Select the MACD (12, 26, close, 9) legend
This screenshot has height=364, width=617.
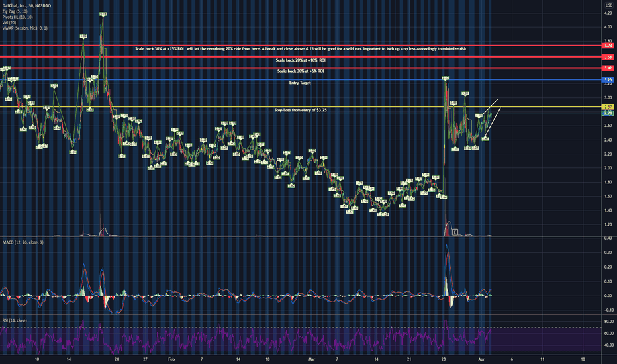23,242
